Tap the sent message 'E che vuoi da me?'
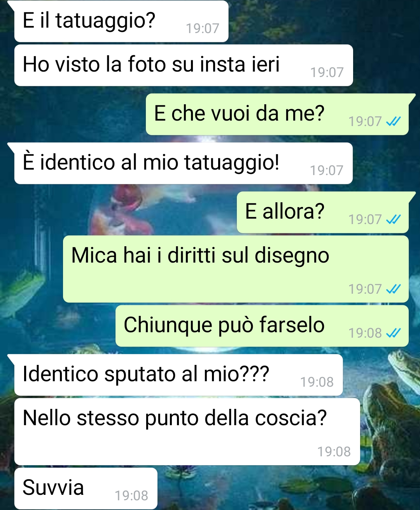This screenshot has width=420, height=510. (277, 114)
